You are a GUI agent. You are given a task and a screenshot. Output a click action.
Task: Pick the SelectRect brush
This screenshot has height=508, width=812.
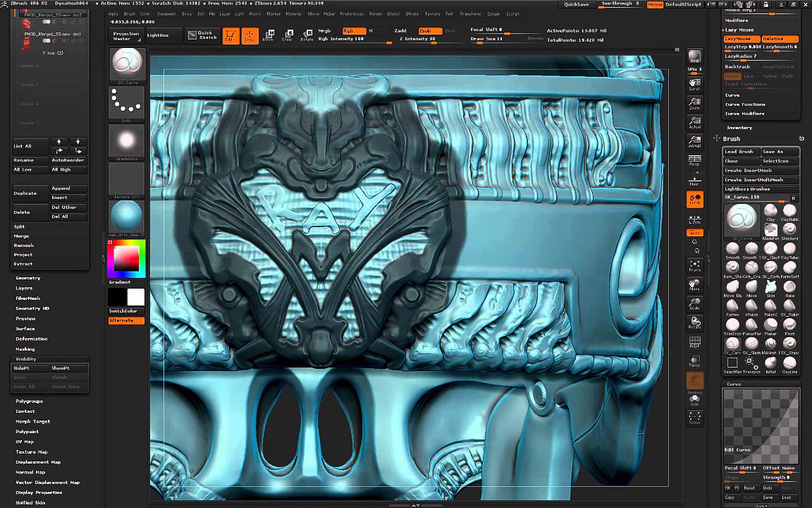pyautogui.click(x=732, y=364)
